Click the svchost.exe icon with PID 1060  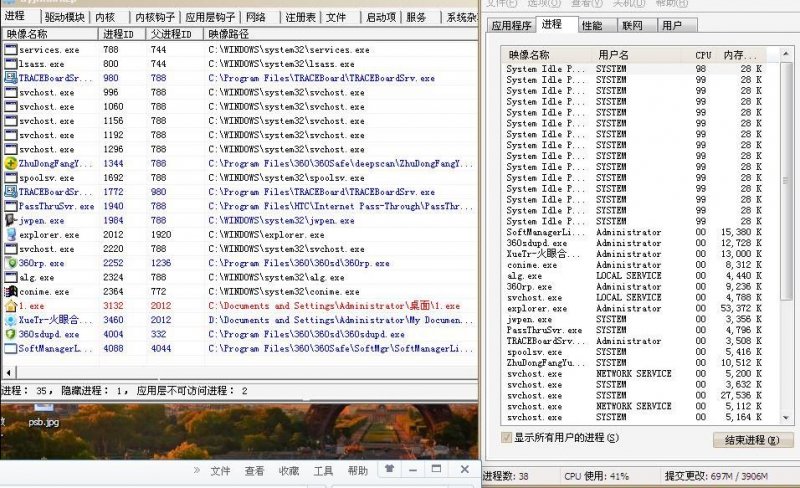pyautogui.click(x=11, y=107)
